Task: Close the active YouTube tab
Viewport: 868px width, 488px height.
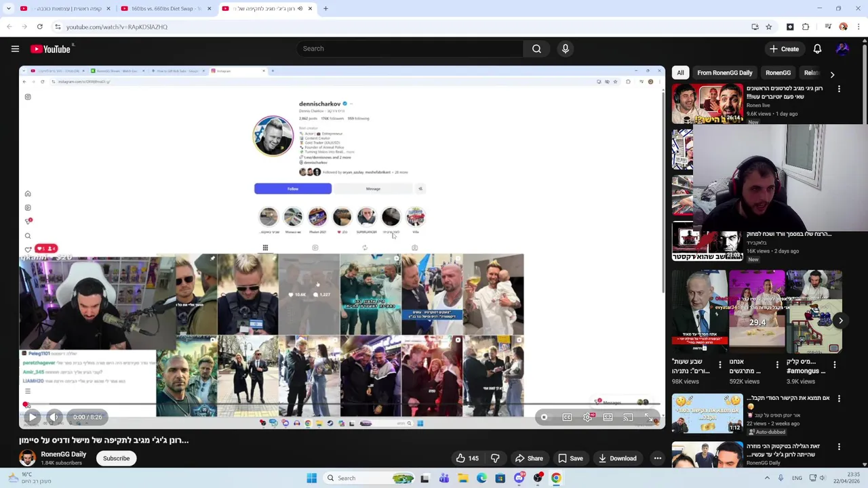Action: 310,9
